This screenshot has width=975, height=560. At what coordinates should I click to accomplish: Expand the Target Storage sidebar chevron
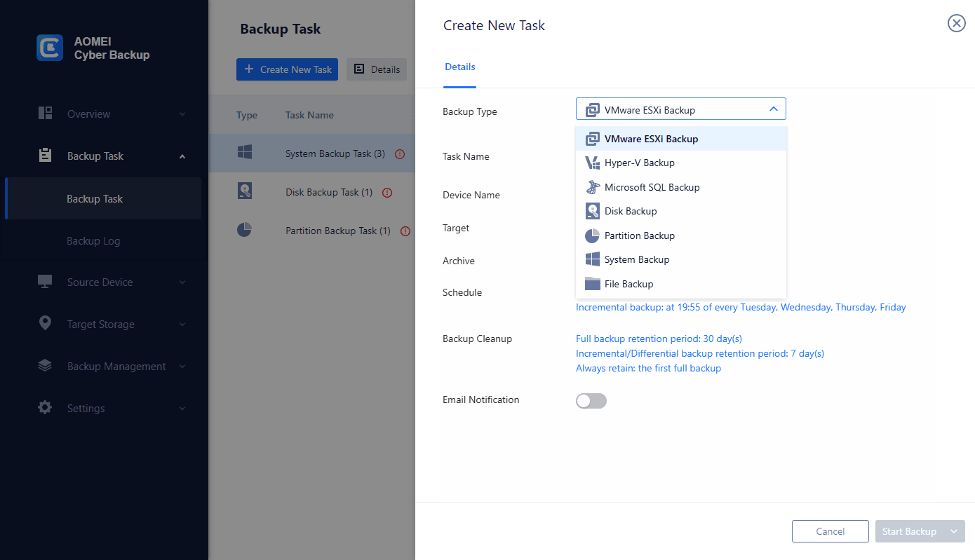click(182, 325)
